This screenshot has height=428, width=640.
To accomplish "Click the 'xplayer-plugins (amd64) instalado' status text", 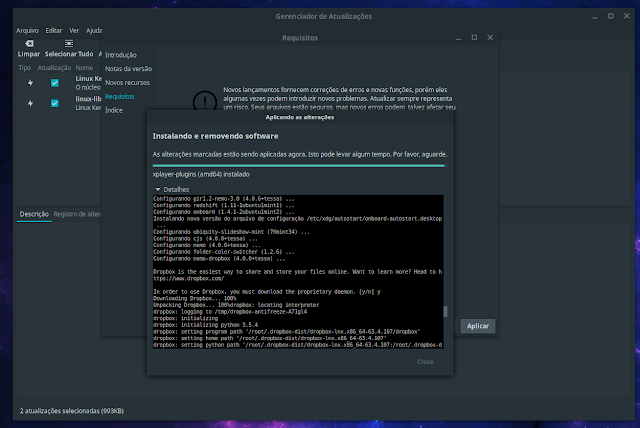I will coord(201,174).
